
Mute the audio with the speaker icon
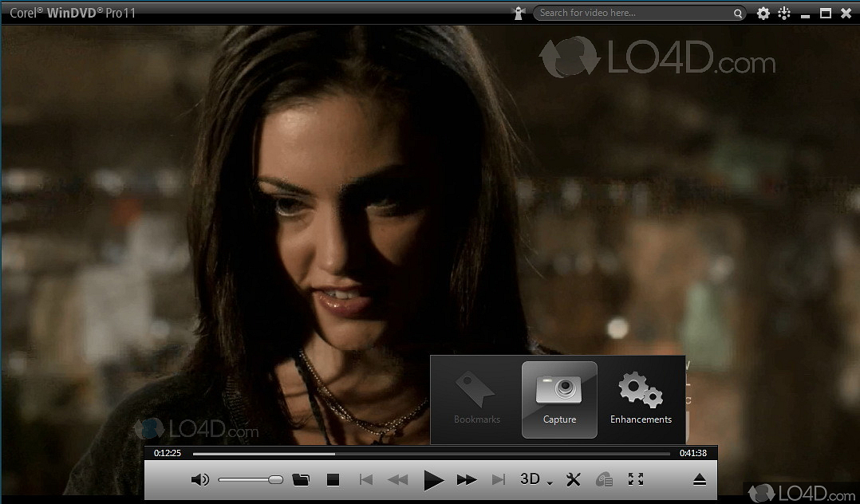(199, 478)
